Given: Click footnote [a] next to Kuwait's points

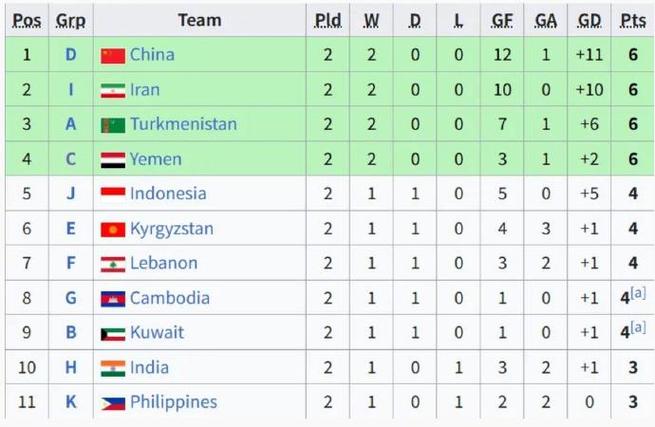Looking at the screenshot, I should pos(637,328).
